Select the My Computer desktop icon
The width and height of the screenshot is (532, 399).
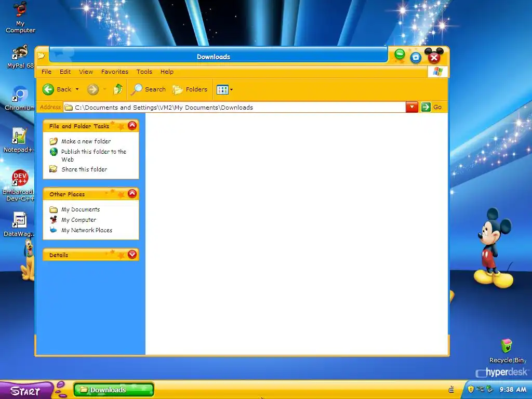coord(20,17)
